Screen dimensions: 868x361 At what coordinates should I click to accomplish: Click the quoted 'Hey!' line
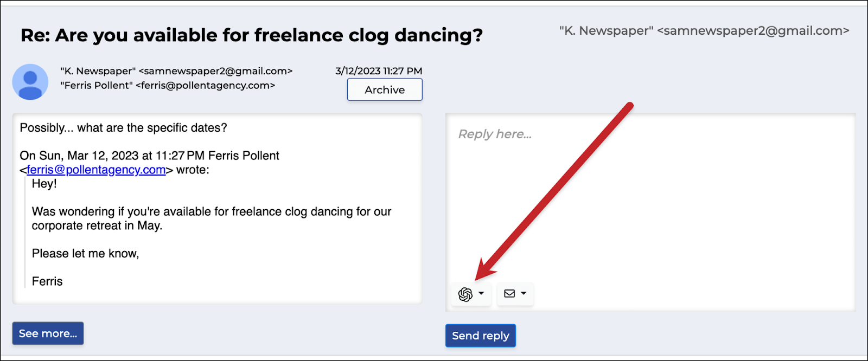coord(44,184)
